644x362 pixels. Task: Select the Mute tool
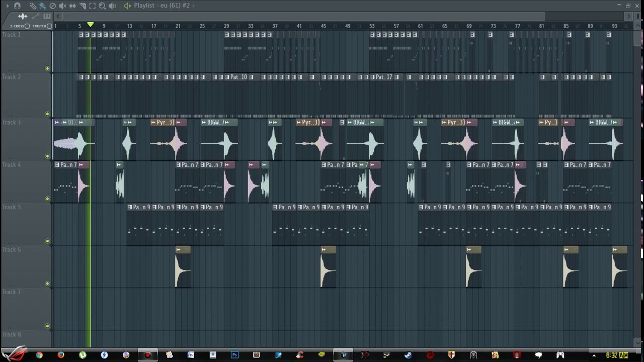62,6
